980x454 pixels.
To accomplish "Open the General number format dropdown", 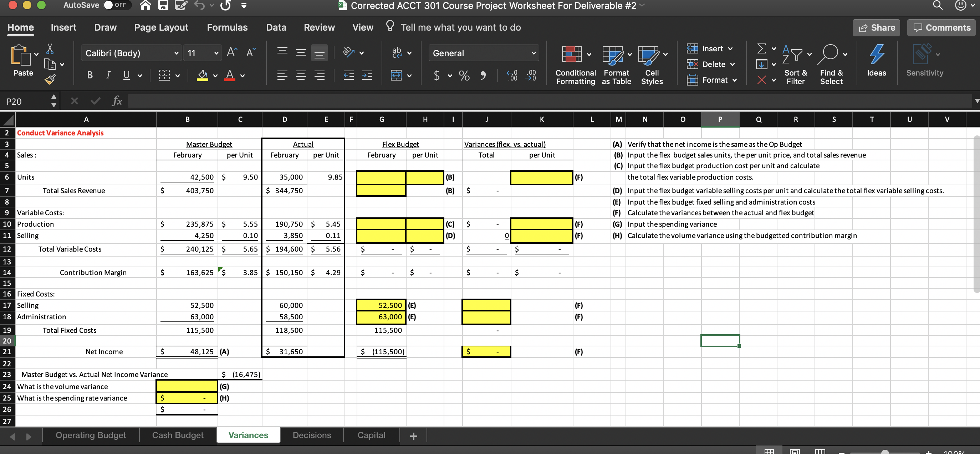I will pyautogui.click(x=534, y=53).
